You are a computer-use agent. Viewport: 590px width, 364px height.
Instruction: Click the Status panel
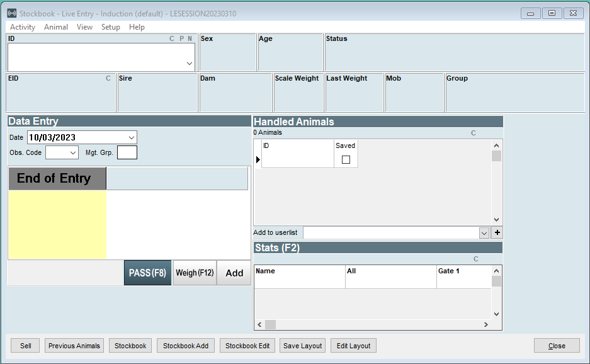tap(455, 52)
